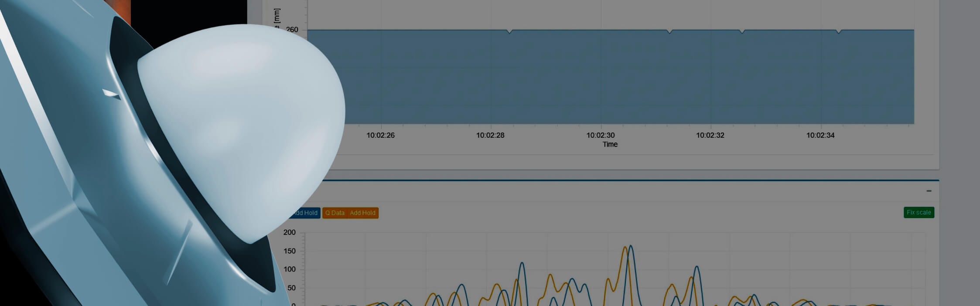Screen dimensions: 980x306
Task: Click the tallest blue peak in lower chart
Action: (x=630, y=246)
